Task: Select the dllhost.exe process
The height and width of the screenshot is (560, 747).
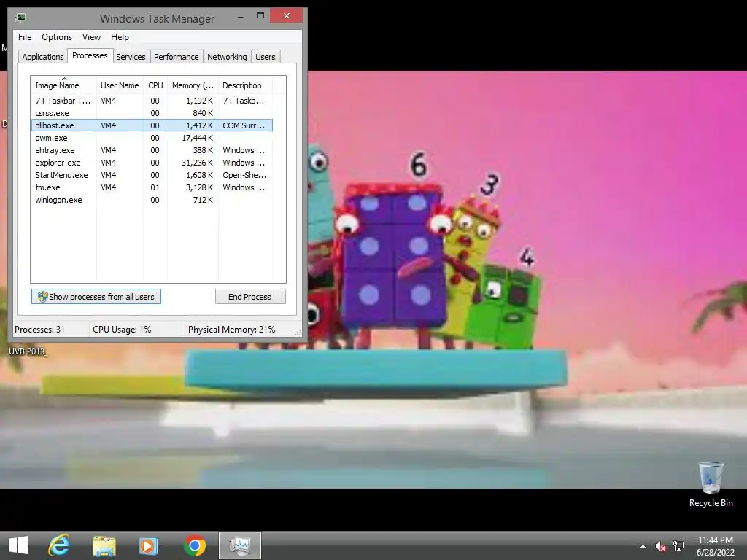Action: [152, 125]
